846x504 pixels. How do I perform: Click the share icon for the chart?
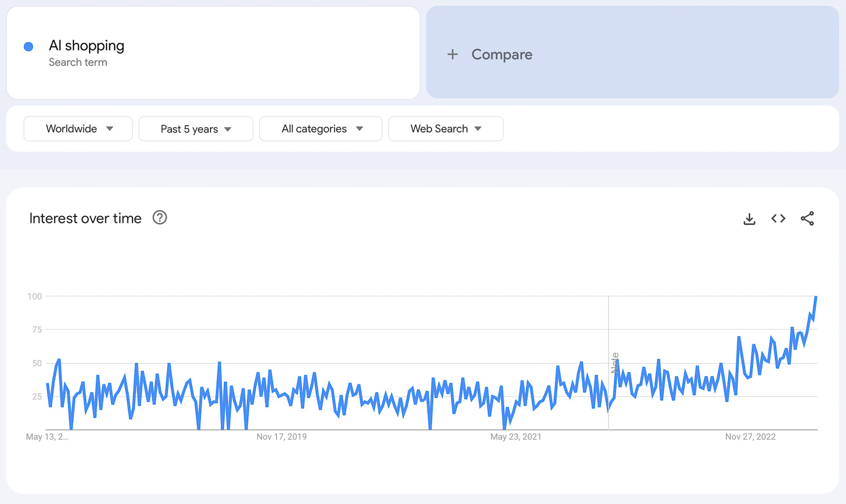click(x=807, y=219)
